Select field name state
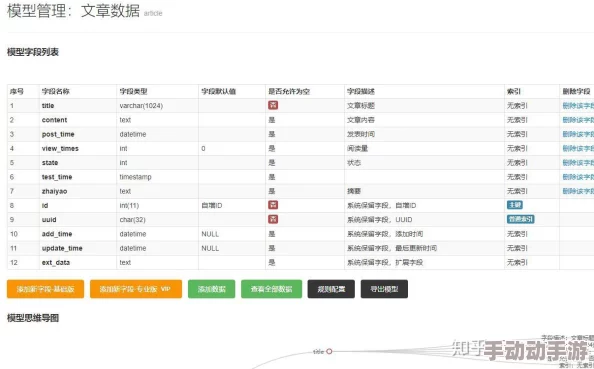 [50, 163]
